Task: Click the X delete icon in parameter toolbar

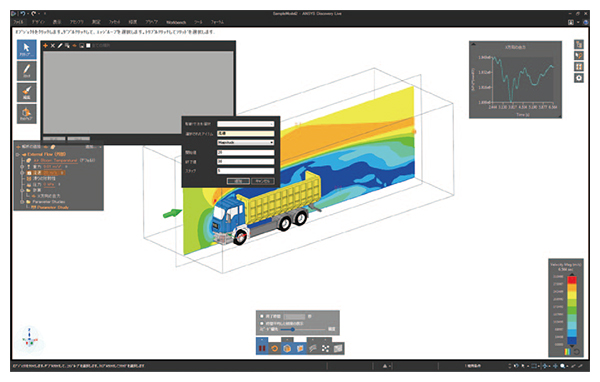Action: [x=53, y=46]
